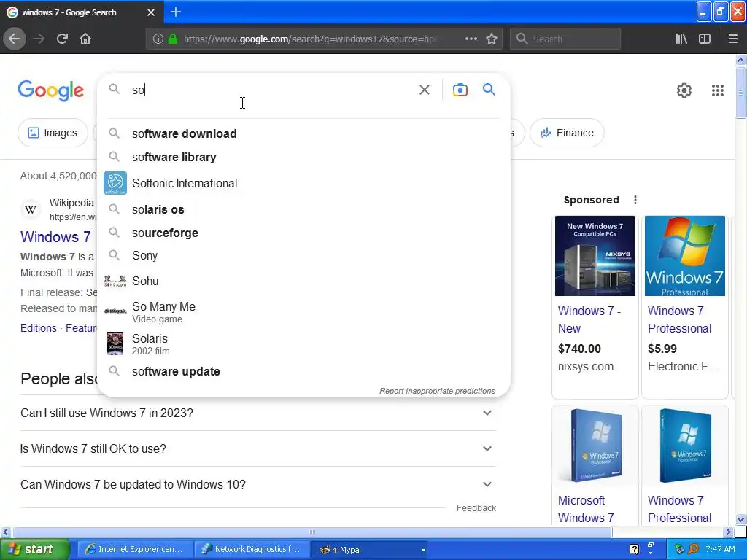Image resolution: width=747 pixels, height=560 pixels.
Task: Show site information icon in address bar
Action: (158, 39)
